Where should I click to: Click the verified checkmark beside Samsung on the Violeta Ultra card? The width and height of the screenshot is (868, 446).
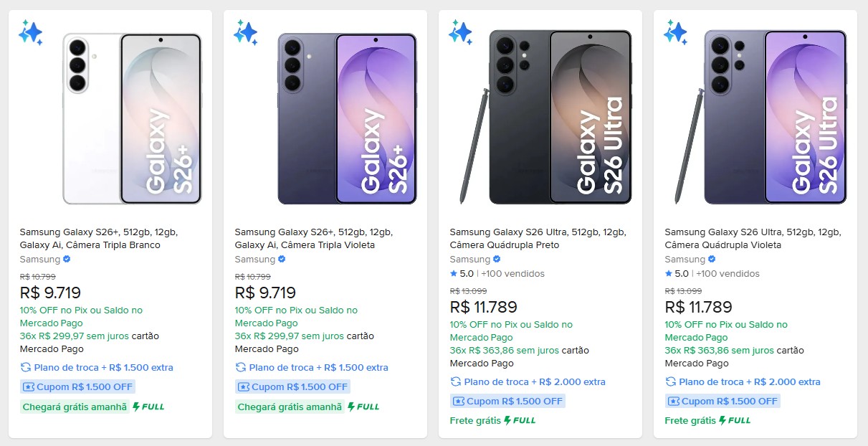pos(710,260)
